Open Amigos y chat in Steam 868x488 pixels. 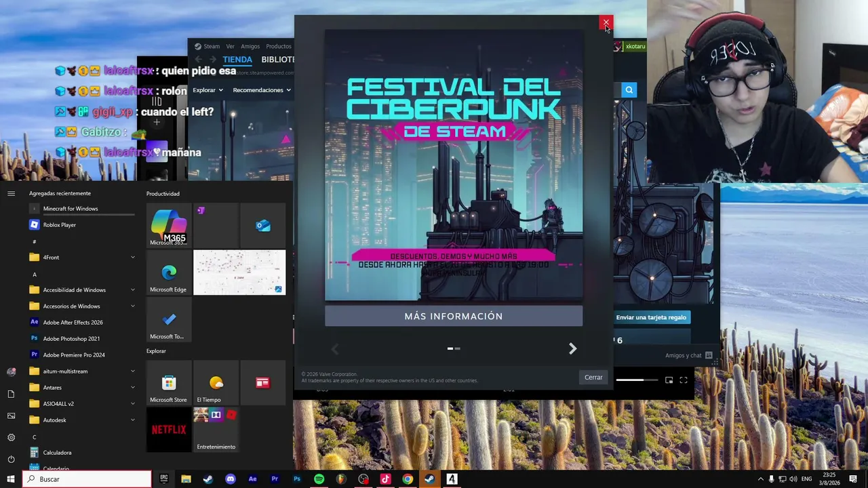pyautogui.click(x=688, y=355)
